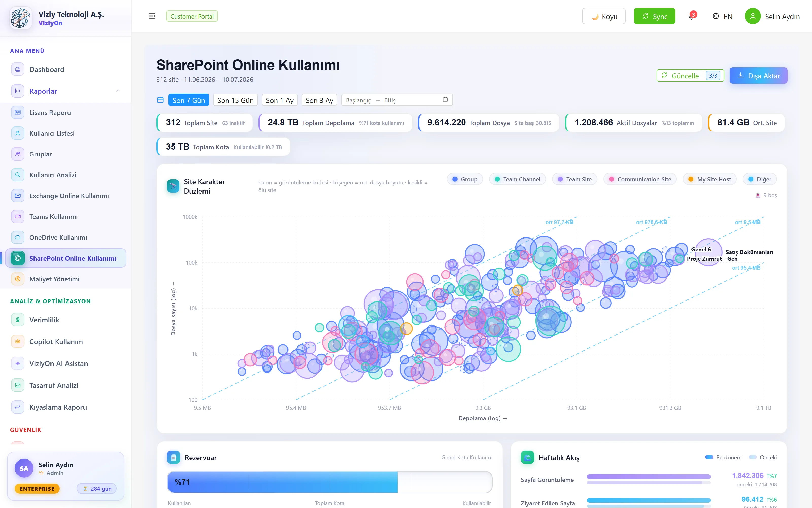Image resolution: width=812 pixels, height=508 pixels.
Task: Toggle the Diğer legend filter
Action: point(760,179)
